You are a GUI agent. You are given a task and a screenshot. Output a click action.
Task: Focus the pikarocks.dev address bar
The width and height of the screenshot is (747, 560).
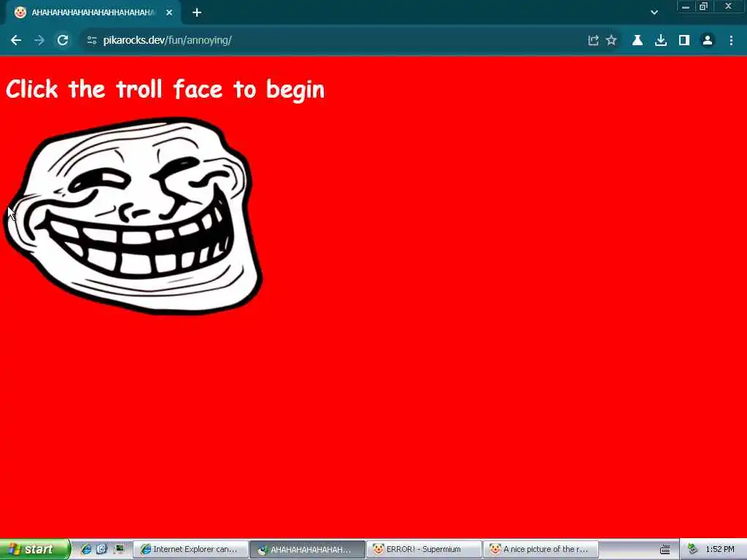pyautogui.click(x=333, y=41)
